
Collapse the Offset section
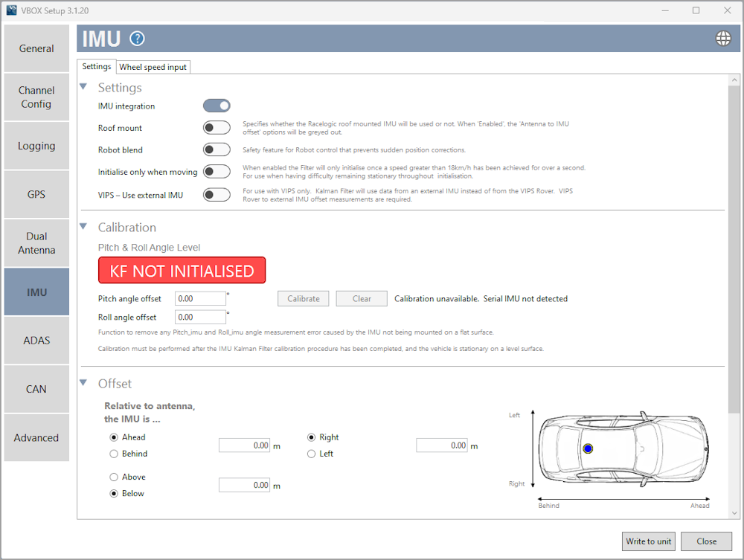click(x=83, y=383)
